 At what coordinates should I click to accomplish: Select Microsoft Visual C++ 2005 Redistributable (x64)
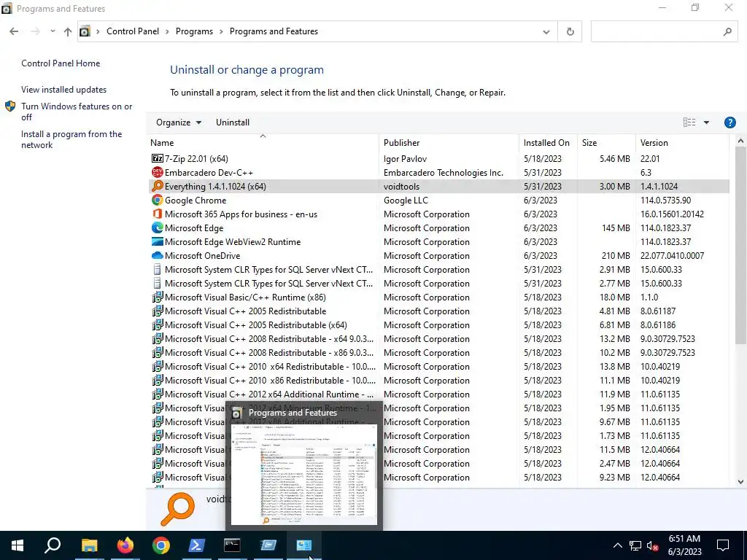[438, 324]
